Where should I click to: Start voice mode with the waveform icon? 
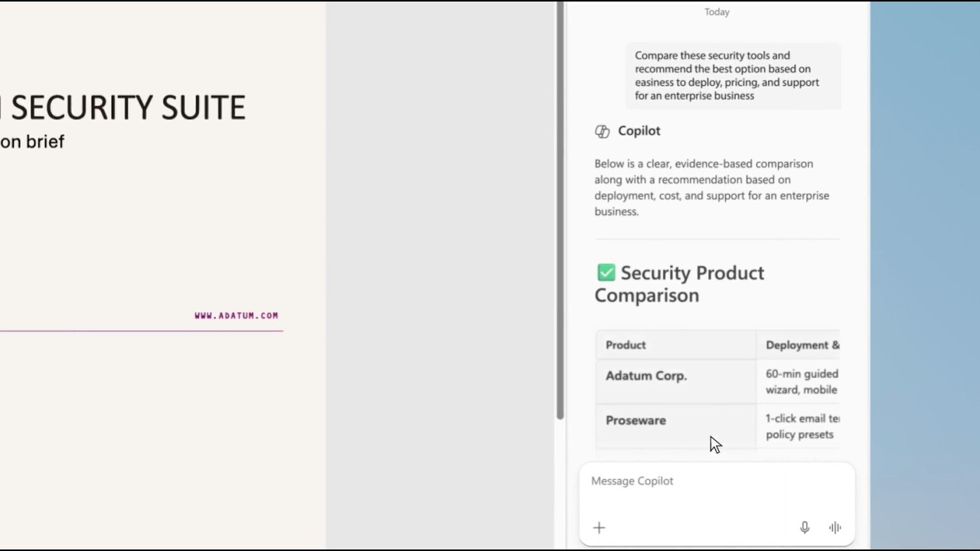tap(835, 527)
